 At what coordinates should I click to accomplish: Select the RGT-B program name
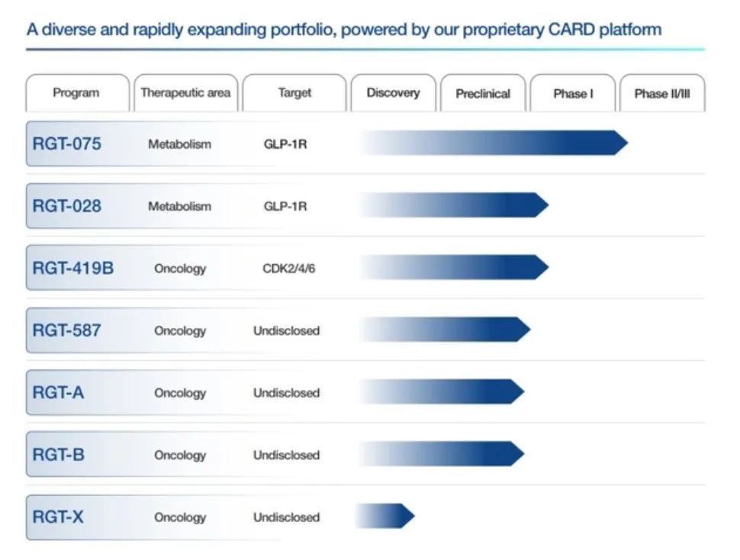point(59,455)
